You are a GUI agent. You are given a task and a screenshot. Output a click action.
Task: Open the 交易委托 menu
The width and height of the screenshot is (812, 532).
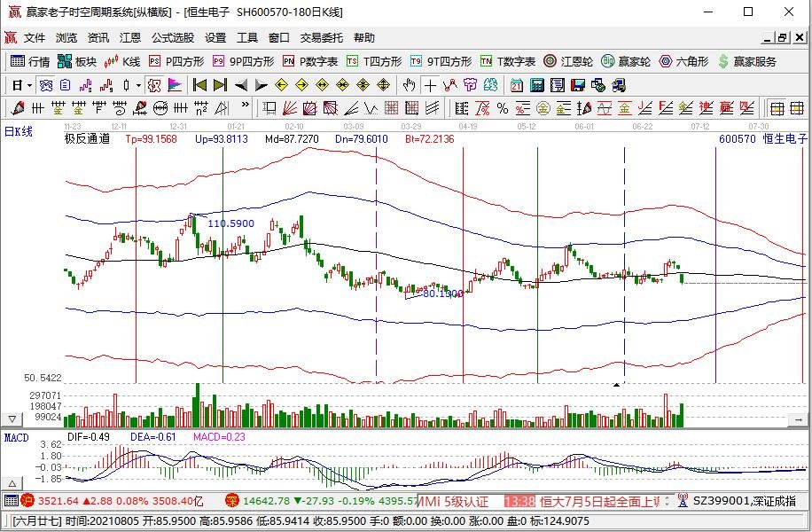pos(321,38)
